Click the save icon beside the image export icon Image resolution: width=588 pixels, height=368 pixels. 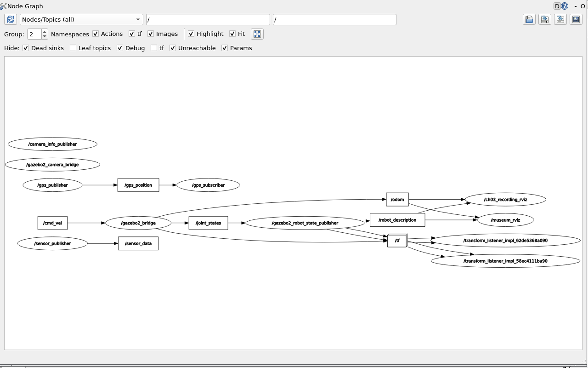click(560, 19)
